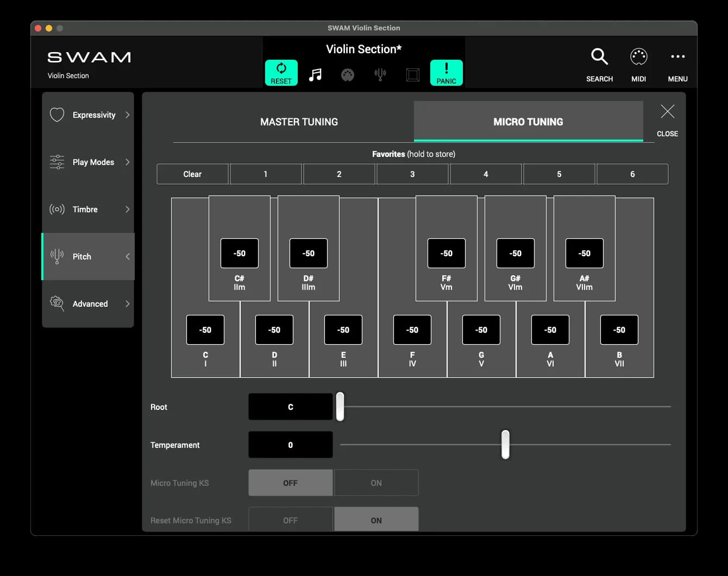This screenshot has width=728, height=576.
Task: Select the MICRO TUNING tab
Action: (528, 122)
